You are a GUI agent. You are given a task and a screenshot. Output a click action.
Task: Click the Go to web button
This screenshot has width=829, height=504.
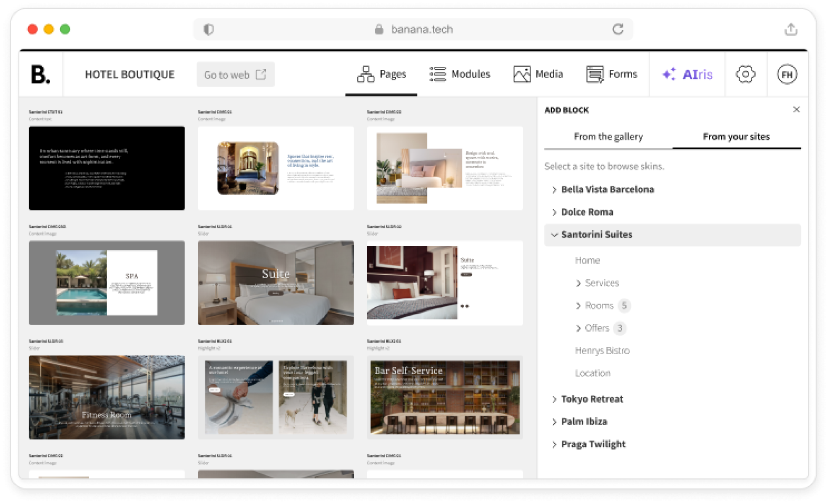[x=235, y=75]
